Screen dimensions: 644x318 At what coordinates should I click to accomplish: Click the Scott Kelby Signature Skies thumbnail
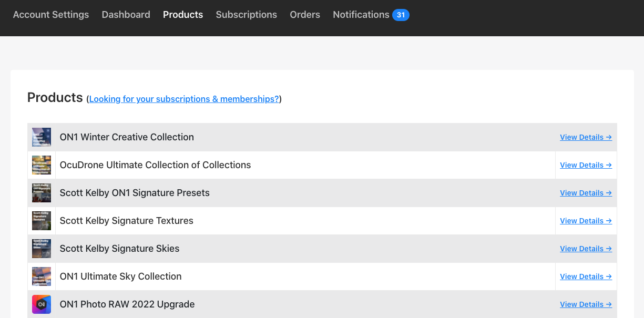click(x=42, y=249)
